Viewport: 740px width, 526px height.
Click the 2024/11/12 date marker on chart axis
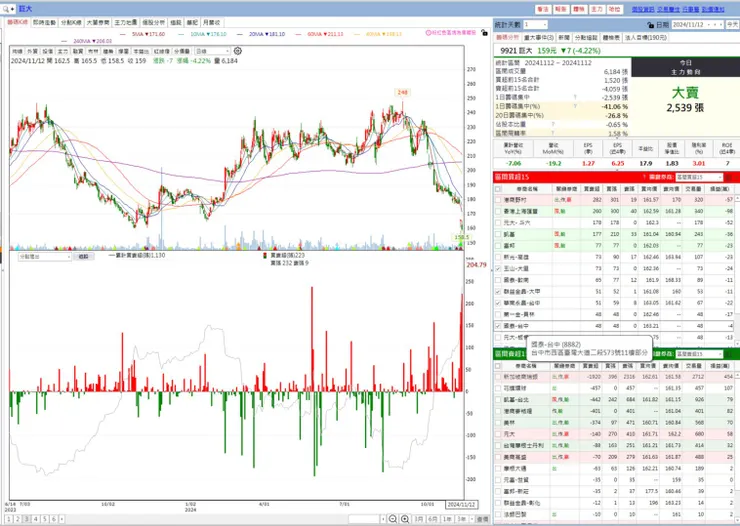[x=462, y=504]
